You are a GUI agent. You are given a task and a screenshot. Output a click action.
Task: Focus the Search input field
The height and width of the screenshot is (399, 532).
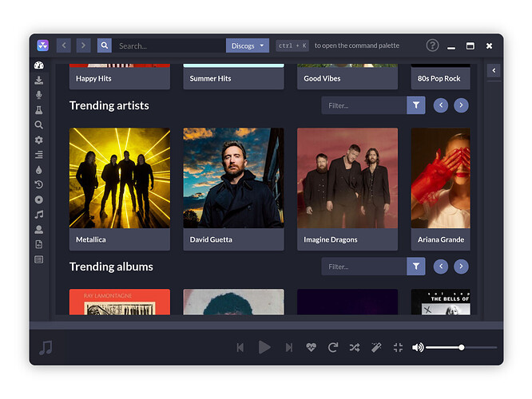(x=169, y=45)
